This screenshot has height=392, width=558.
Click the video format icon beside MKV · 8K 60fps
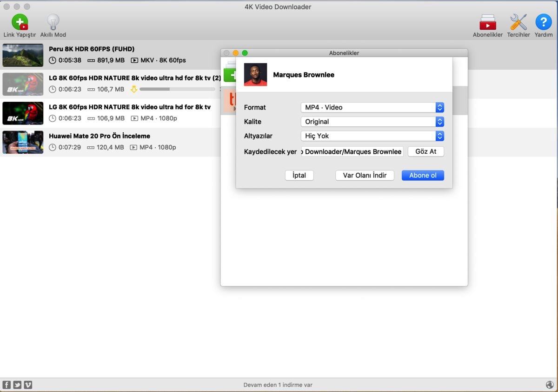click(134, 60)
